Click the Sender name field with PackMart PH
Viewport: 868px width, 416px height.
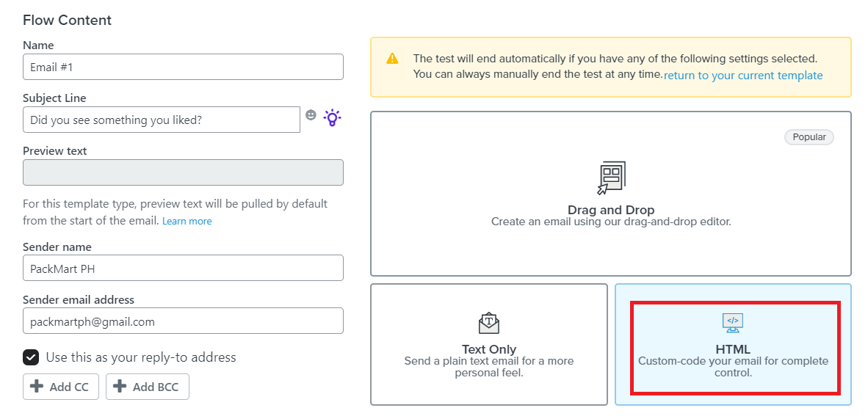[x=184, y=268]
